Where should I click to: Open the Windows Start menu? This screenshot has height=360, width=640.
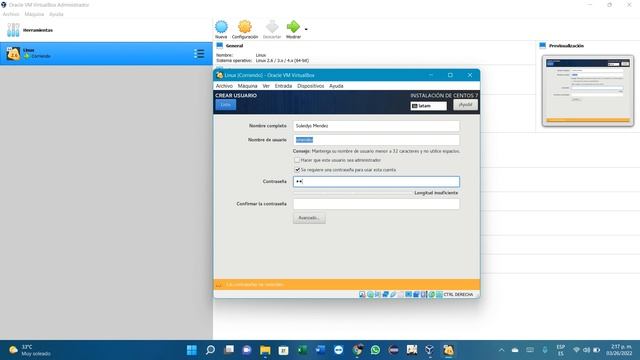(192, 350)
